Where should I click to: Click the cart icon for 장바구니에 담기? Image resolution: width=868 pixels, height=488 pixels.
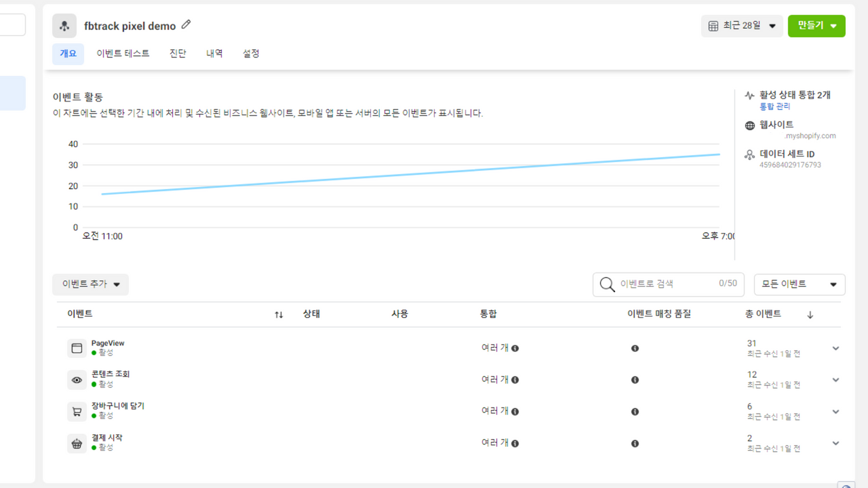click(77, 412)
